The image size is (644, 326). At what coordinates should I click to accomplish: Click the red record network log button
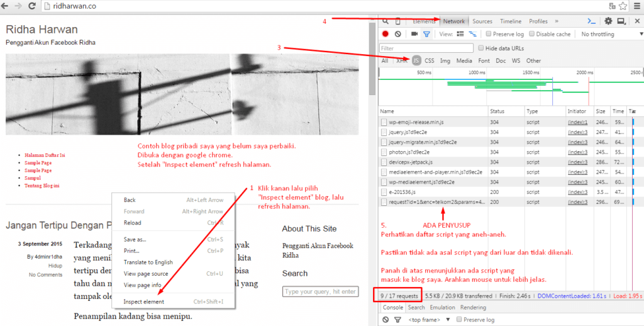[386, 34]
